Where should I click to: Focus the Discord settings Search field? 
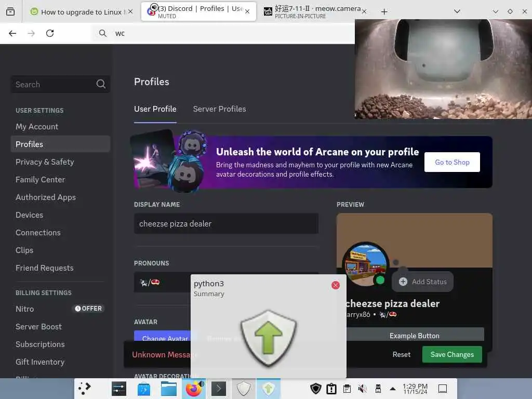(60, 84)
